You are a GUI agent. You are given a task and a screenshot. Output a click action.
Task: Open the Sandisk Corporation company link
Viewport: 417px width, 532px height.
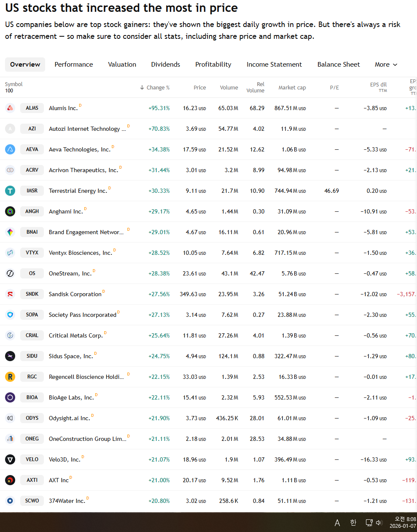[x=75, y=294]
